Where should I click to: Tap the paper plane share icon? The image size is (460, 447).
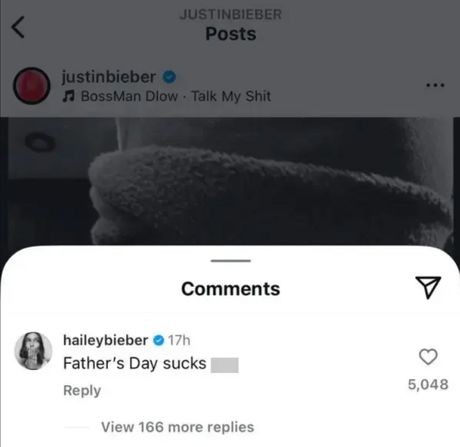point(428,287)
